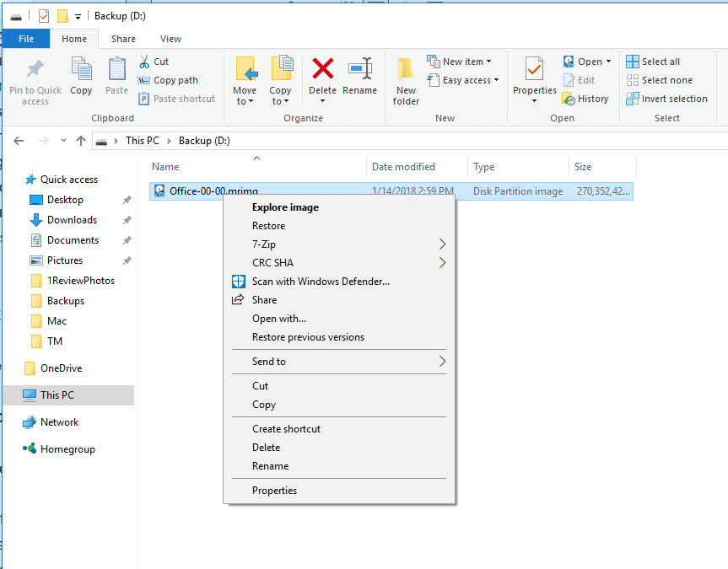Switch to the View ribbon tab
Screen dimensions: 728x569
click(170, 38)
